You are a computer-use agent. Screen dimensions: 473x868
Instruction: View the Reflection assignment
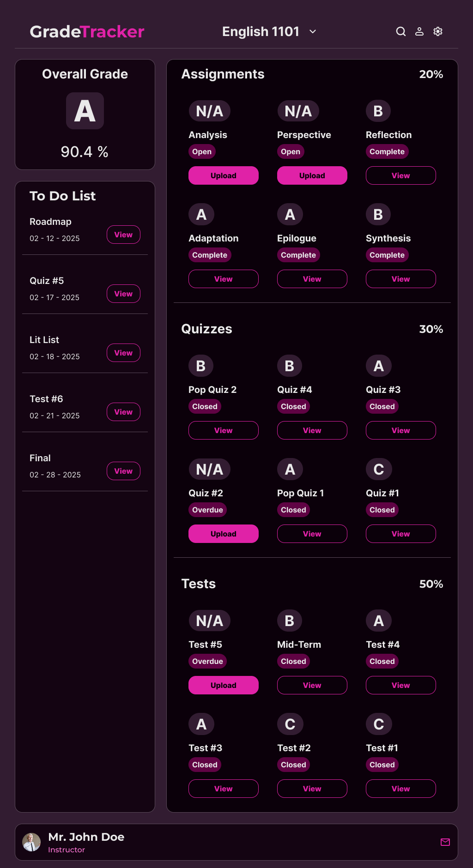pos(401,175)
